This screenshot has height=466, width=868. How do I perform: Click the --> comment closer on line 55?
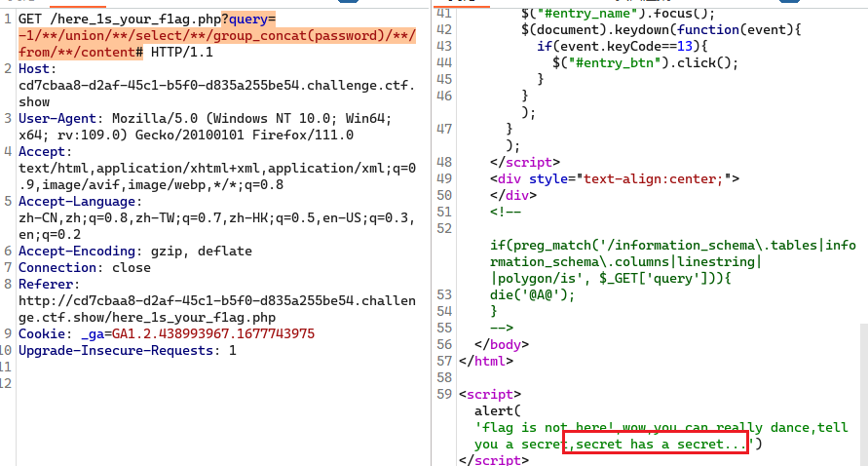[x=502, y=328]
